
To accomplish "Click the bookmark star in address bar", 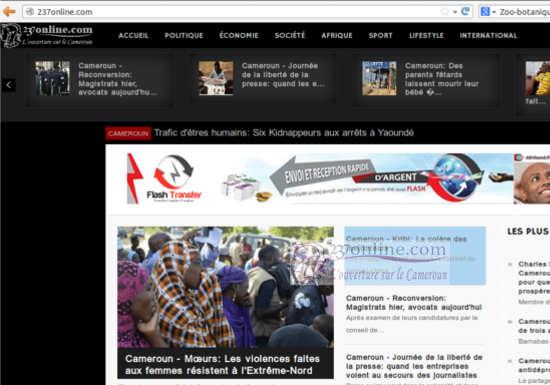I will [445, 12].
